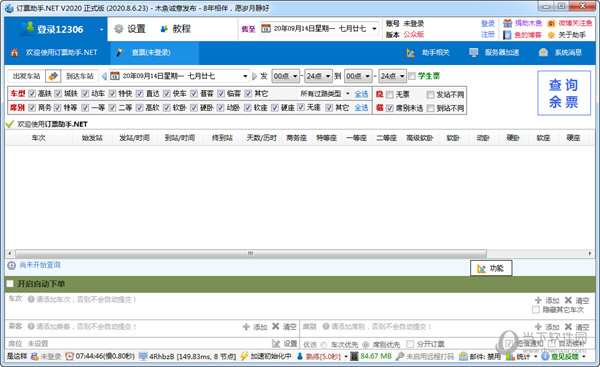
Task: Click the 到达车站 input field
Action: click(x=80, y=76)
